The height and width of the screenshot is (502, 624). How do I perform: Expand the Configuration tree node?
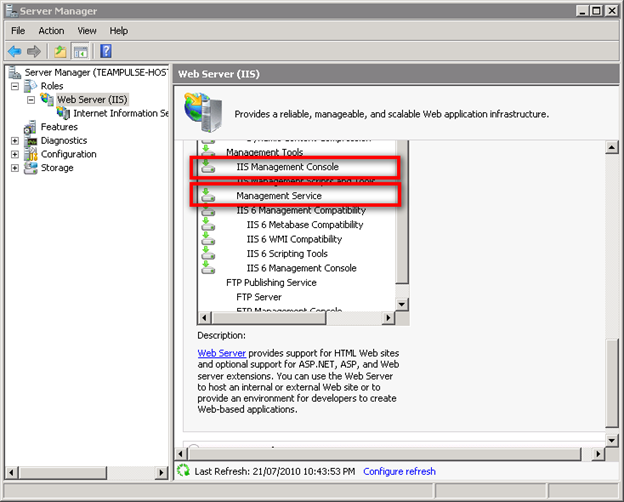click(x=15, y=154)
